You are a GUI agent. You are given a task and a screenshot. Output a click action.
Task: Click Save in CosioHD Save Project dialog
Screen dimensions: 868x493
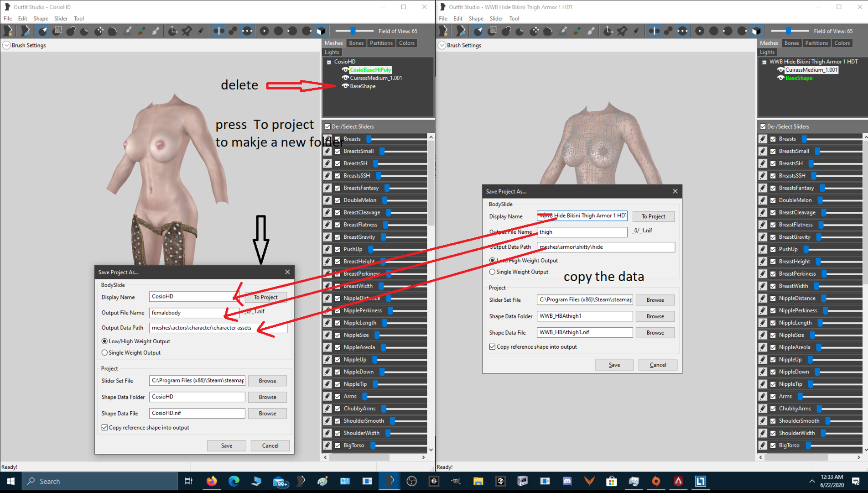pyautogui.click(x=227, y=446)
